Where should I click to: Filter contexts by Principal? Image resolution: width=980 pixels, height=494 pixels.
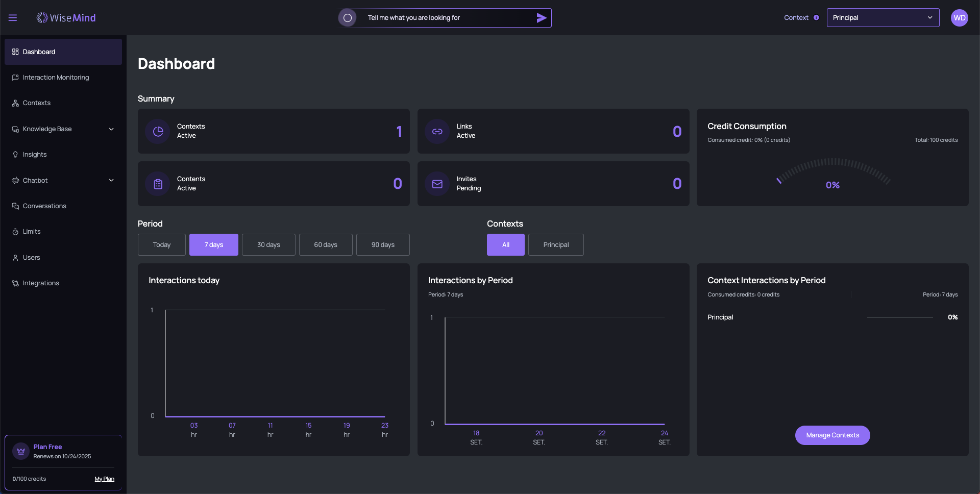556,245
